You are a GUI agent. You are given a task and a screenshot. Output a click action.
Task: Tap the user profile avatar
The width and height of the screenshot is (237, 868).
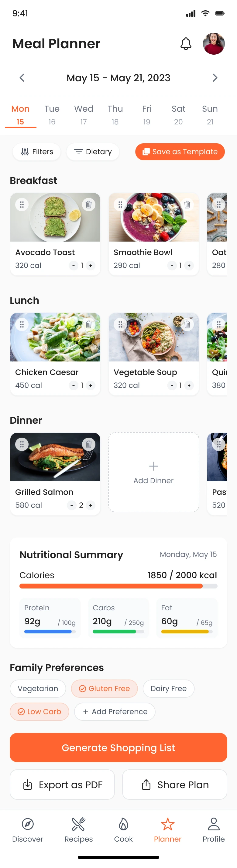click(x=214, y=44)
